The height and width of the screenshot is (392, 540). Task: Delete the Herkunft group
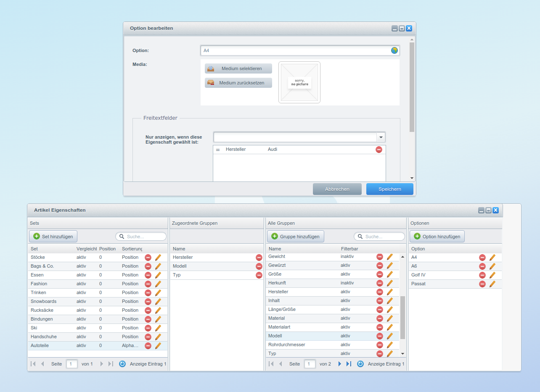pos(380,283)
